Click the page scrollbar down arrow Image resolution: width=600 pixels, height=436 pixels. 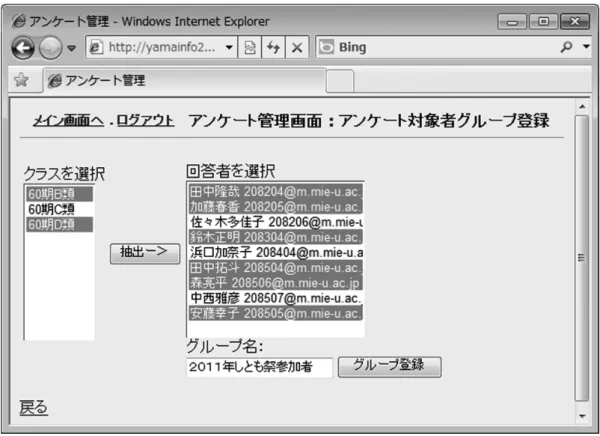[x=582, y=416]
